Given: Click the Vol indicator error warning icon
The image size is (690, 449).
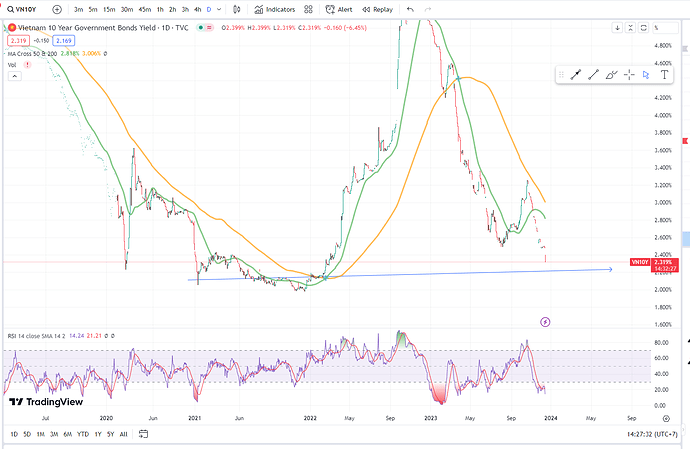Looking at the screenshot, I should (27, 65).
